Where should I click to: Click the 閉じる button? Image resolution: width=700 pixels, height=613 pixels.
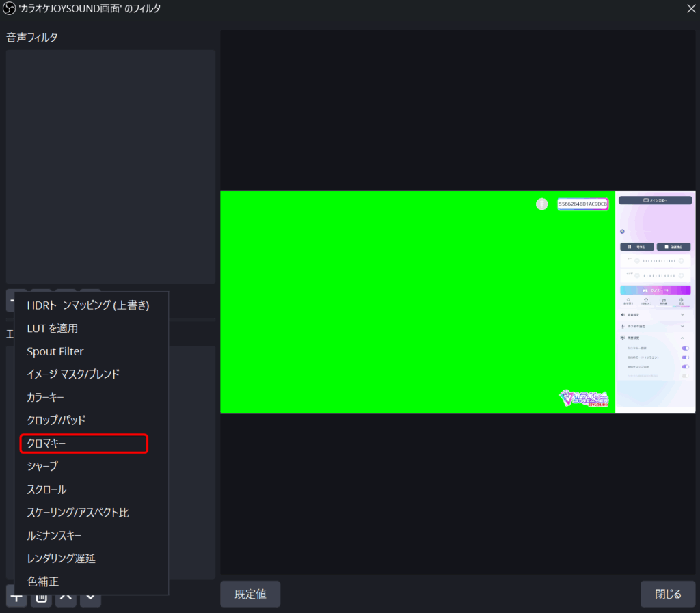tap(667, 594)
